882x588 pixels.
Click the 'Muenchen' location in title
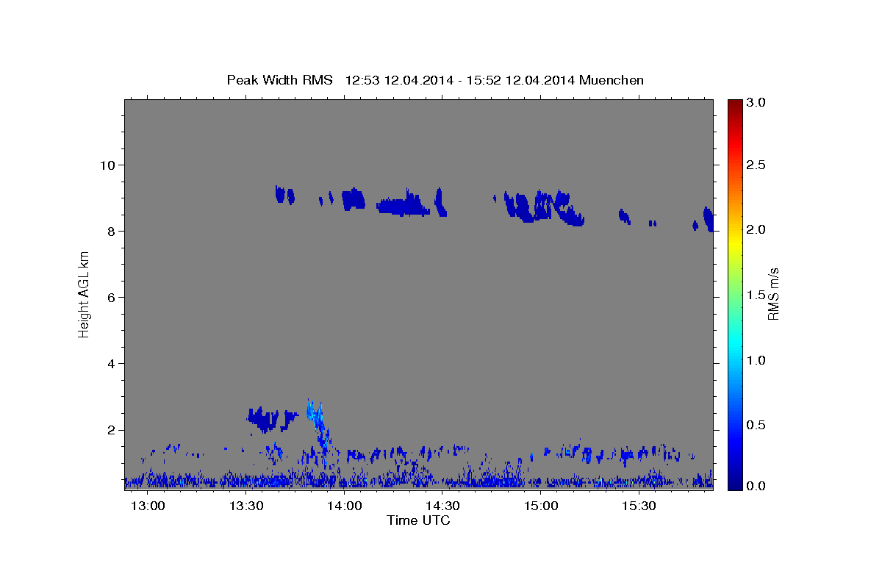tap(612, 80)
